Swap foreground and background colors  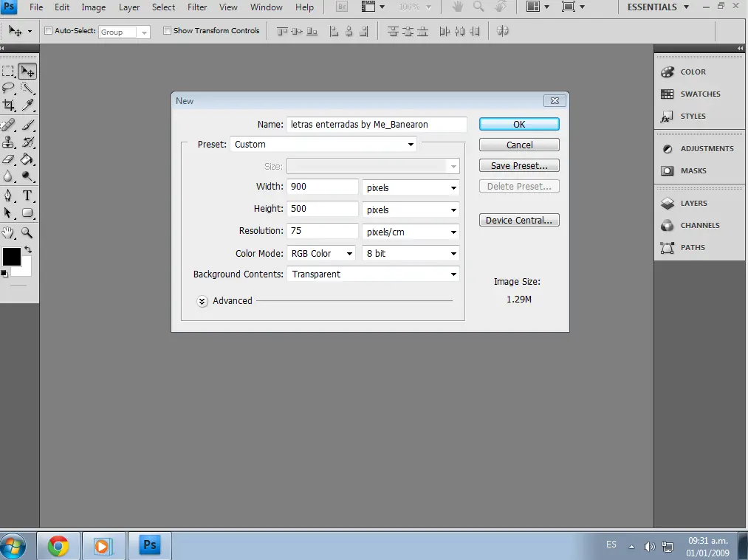(28, 249)
